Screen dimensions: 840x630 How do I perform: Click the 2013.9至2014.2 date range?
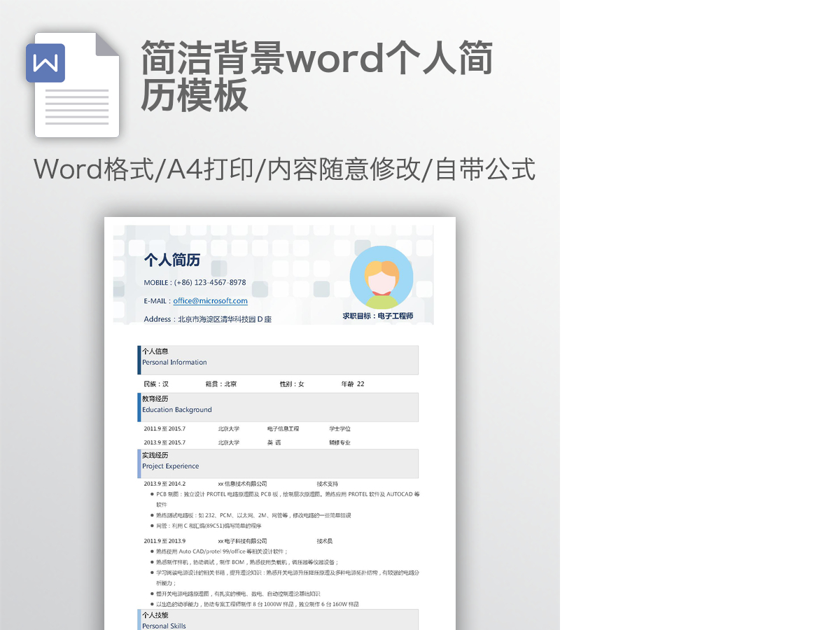pyautogui.click(x=164, y=484)
